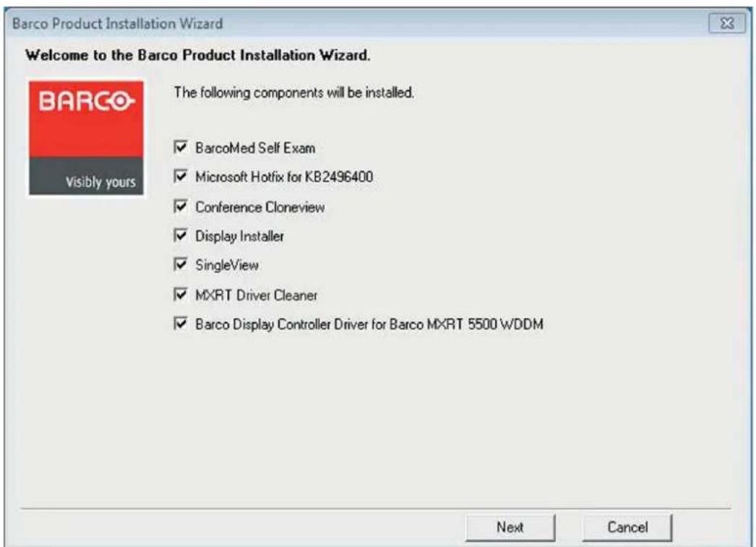This screenshot has width=756, height=547.
Task: Click the Barco Product Installation Wizard title
Action: pos(118,23)
